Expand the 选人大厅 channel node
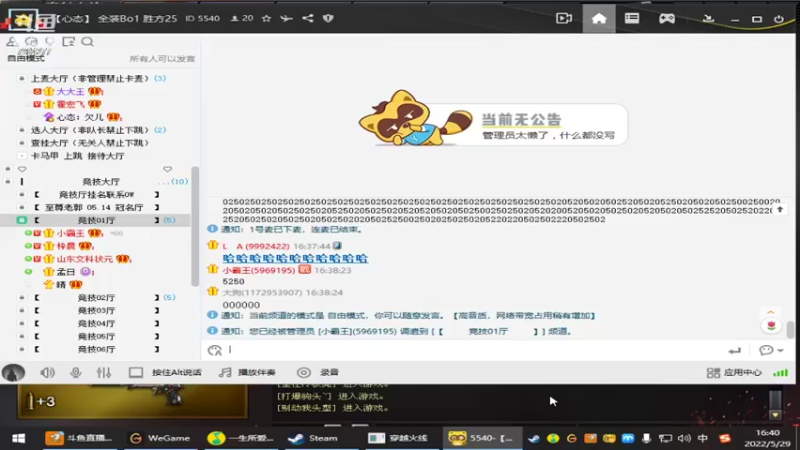Viewport: 800px width, 450px height. pyautogui.click(x=21, y=130)
